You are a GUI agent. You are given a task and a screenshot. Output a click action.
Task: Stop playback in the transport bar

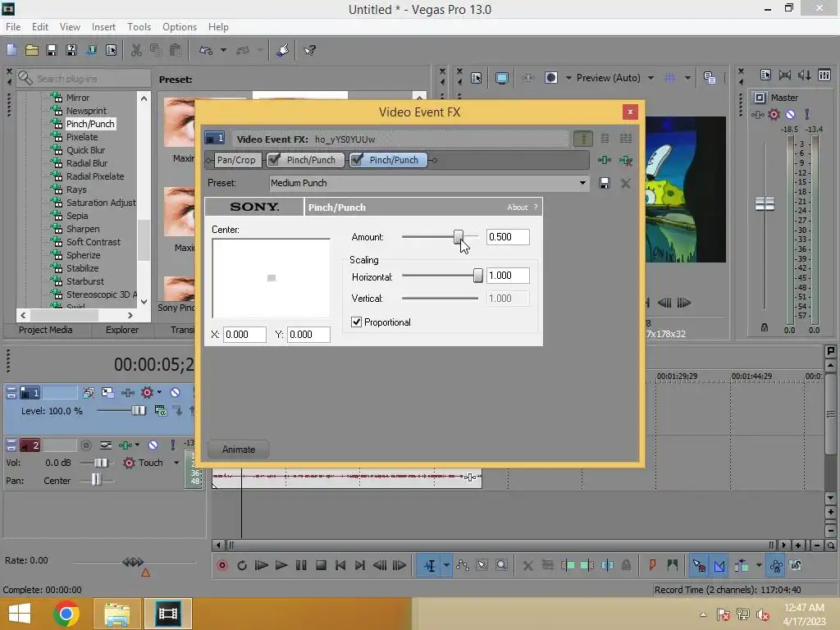pos(321,565)
